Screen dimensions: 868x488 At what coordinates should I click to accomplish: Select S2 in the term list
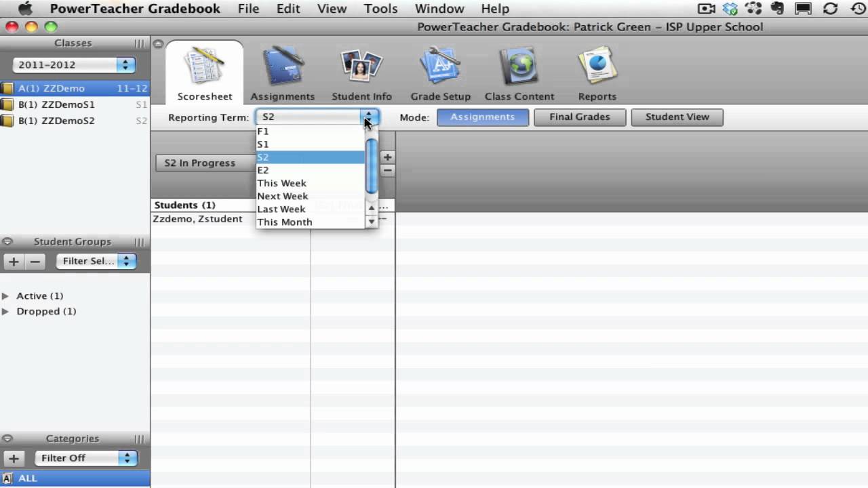click(x=311, y=157)
